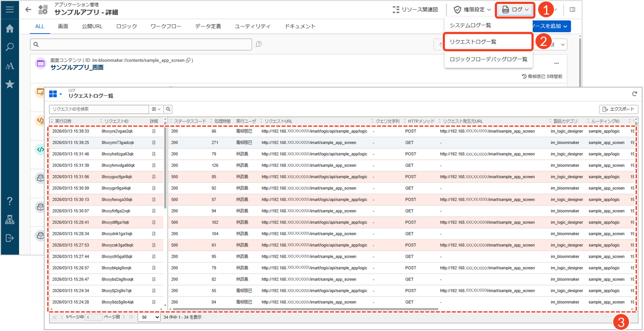Open the detail icon for request 8hxxyrs2vgae2qk
This screenshot has height=331, width=644.
(x=154, y=131)
